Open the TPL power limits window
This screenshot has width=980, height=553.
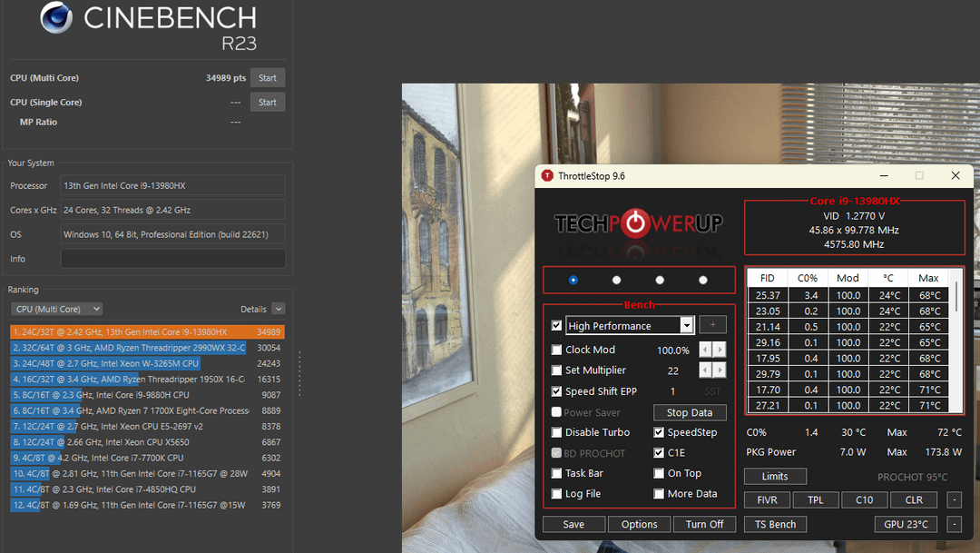816,500
